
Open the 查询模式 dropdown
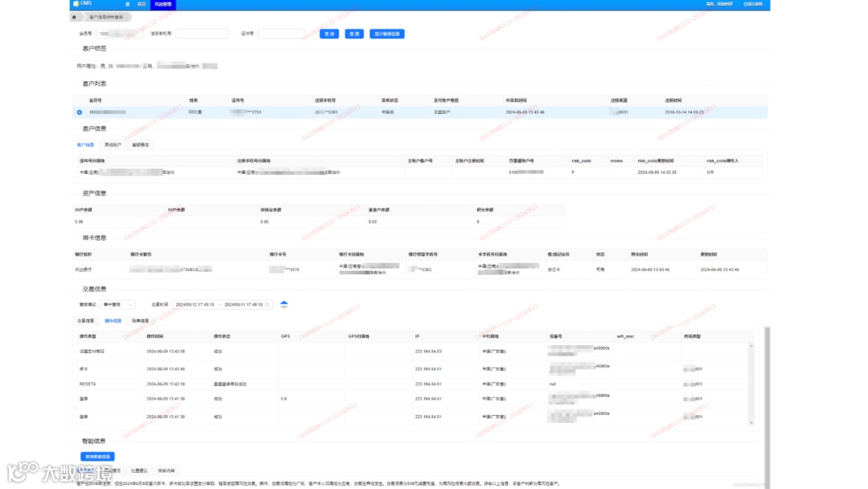click(x=117, y=305)
